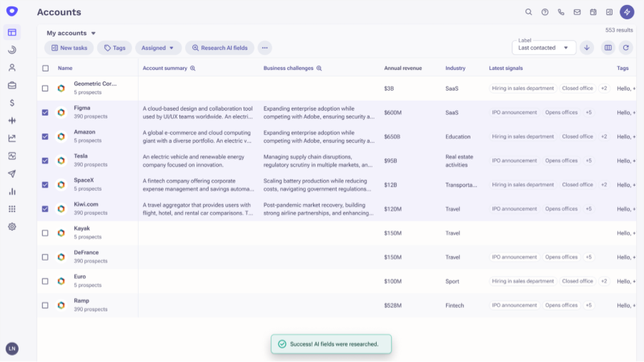The height and width of the screenshot is (362, 644).
Task: Toggle the select-all header checkbox
Action: 45,68
